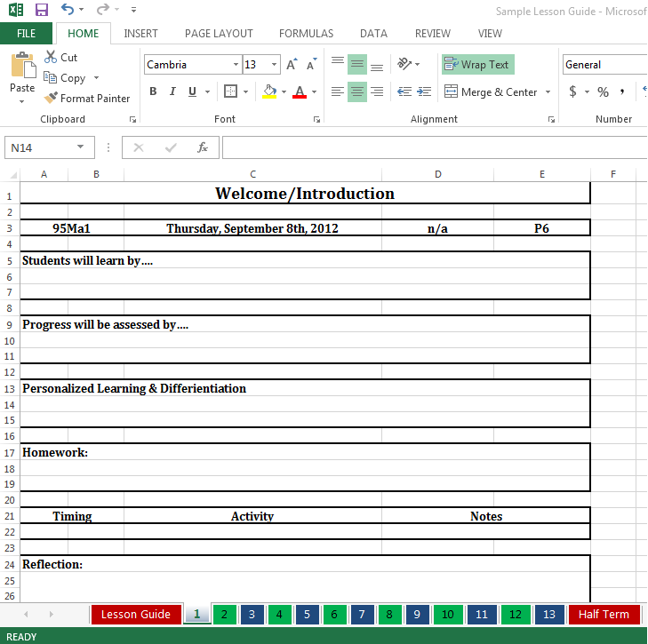This screenshot has width=648, height=644.
Task: Click the formula bar input field
Action: pyautogui.click(x=435, y=147)
